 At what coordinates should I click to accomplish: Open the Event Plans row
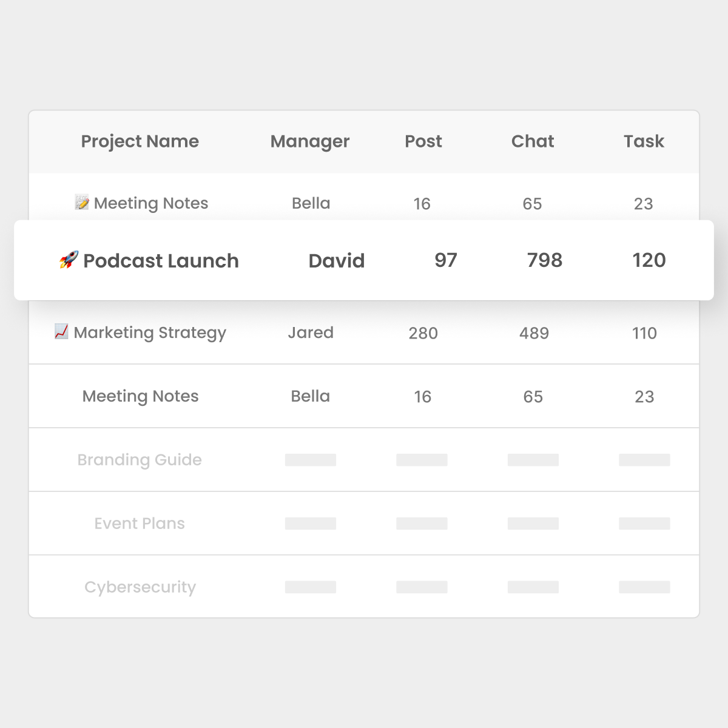(364, 524)
